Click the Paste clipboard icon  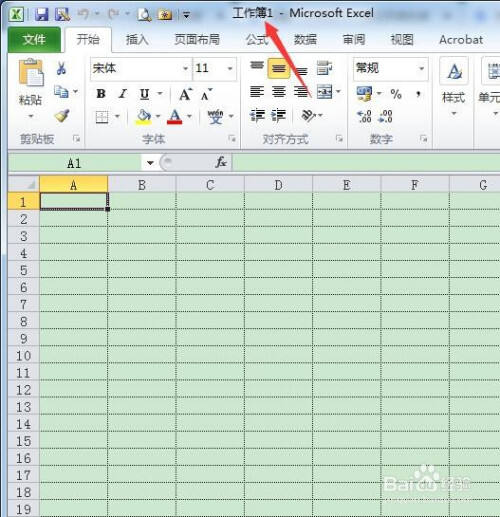[31, 72]
